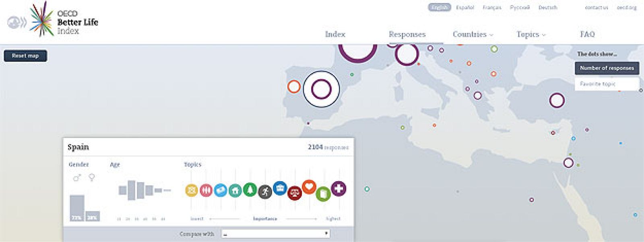Click the Spain panel title
Viewport: 644px width, 242px height.
[78, 147]
